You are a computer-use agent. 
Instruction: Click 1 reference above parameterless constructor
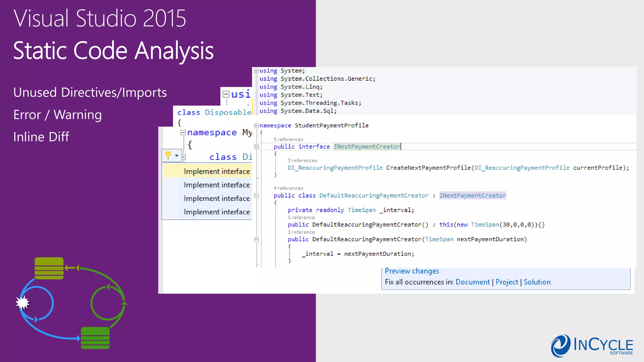pyautogui.click(x=301, y=217)
